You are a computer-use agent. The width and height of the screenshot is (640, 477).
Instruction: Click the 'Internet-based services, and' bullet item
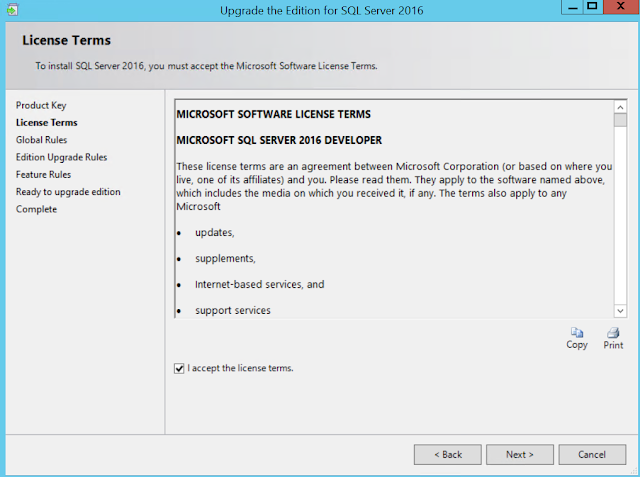coord(260,284)
